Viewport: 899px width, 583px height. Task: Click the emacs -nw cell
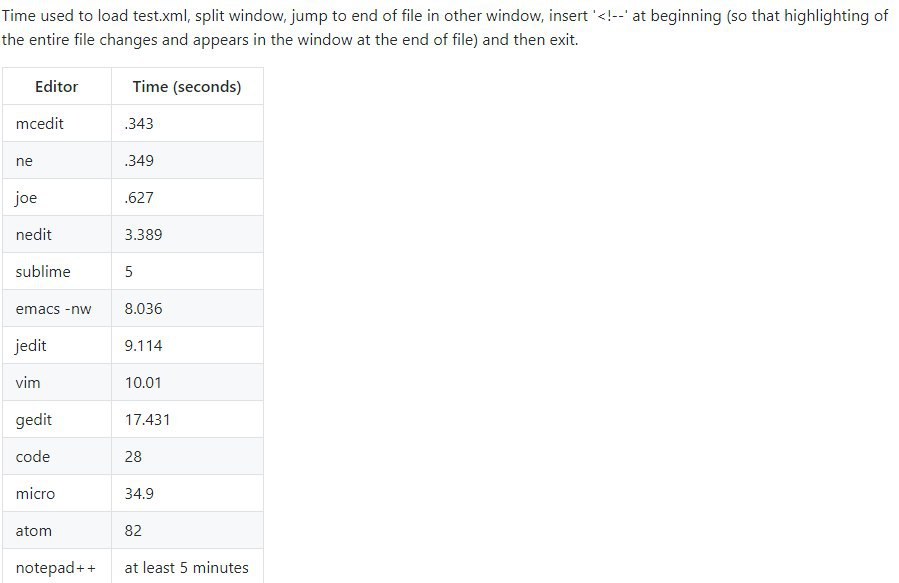(57, 308)
